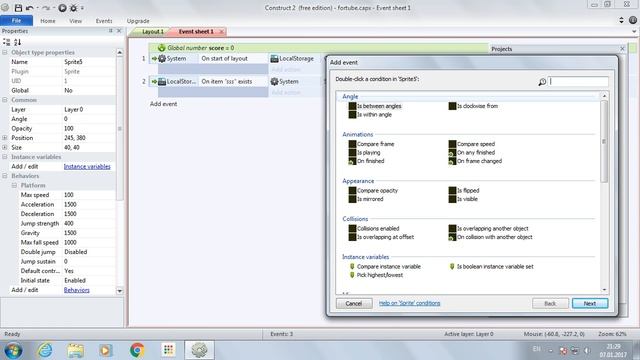Open the File menu
Viewport: 640px width, 360px height.
click(17, 20)
